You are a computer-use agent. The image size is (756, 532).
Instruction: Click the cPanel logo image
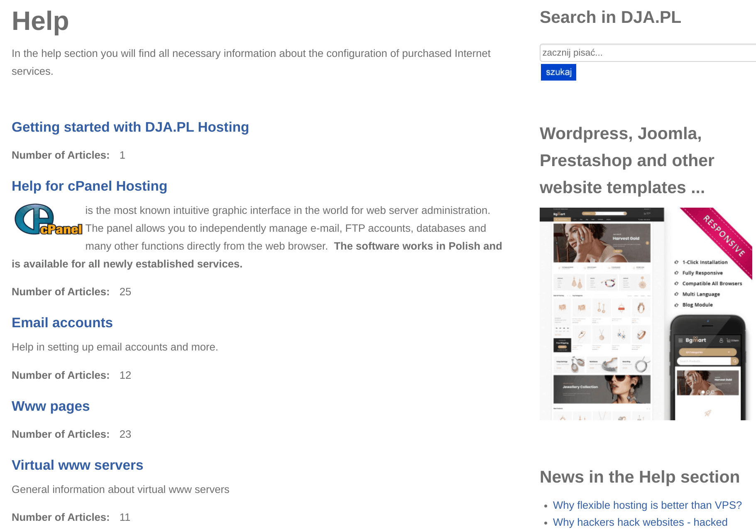[x=48, y=219]
